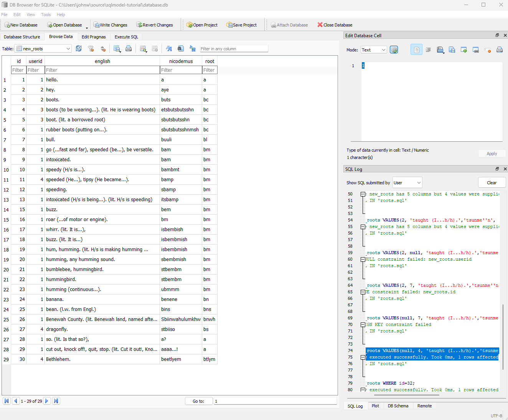This screenshot has height=420, width=508.
Task: Print the new_roots table
Action: 129,48
